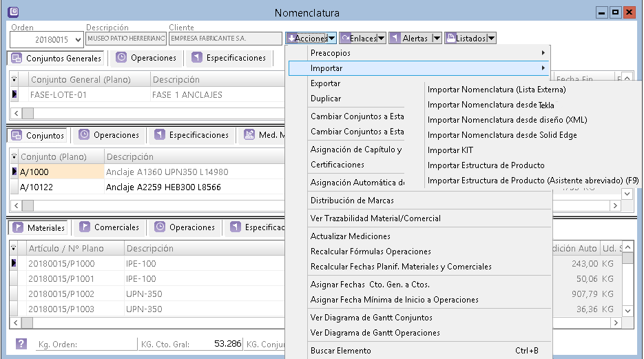Switch to the Especificaciones tab in Conjuntos Generales

[x=229, y=58]
